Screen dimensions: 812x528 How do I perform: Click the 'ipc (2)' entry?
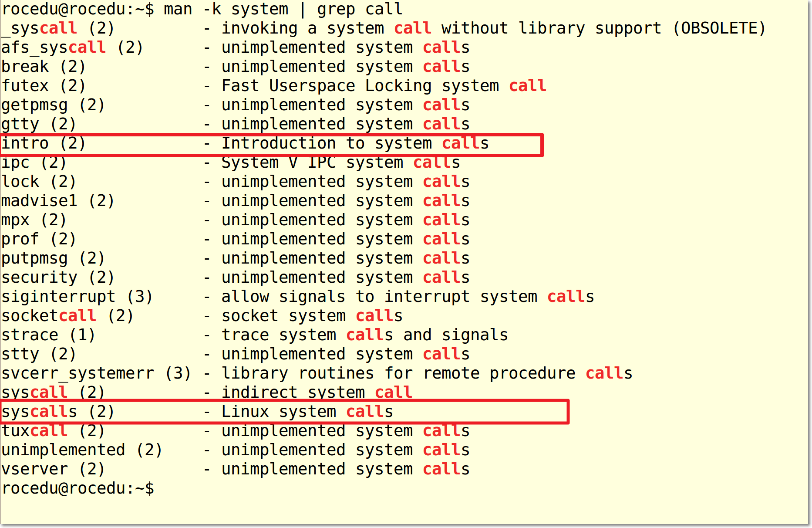[34, 162]
